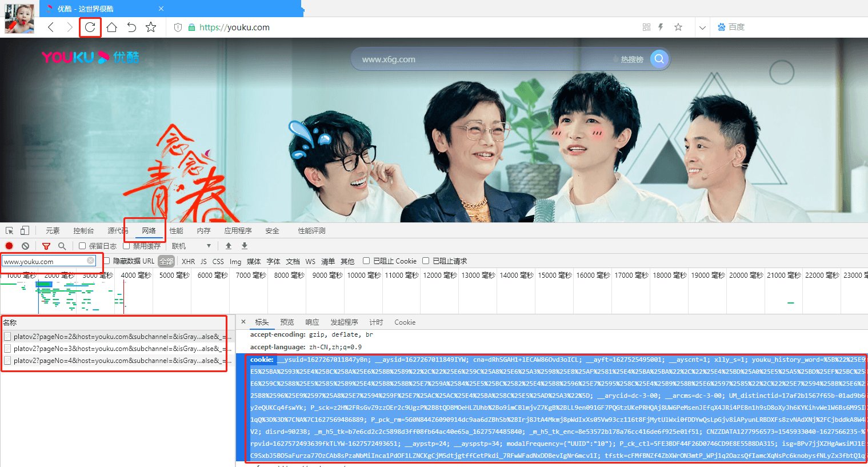Enable the 隐藏数据 URL checkbox

[x=106, y=261]
